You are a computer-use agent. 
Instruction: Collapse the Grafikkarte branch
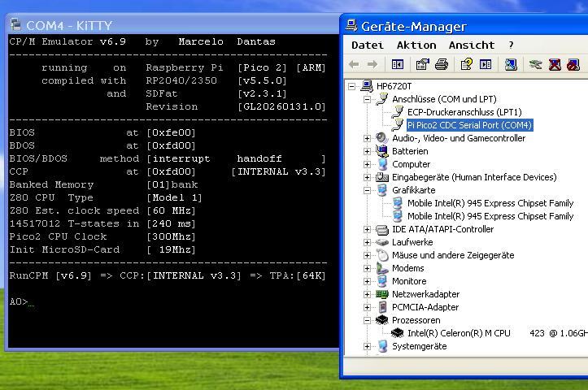point(367,190)
